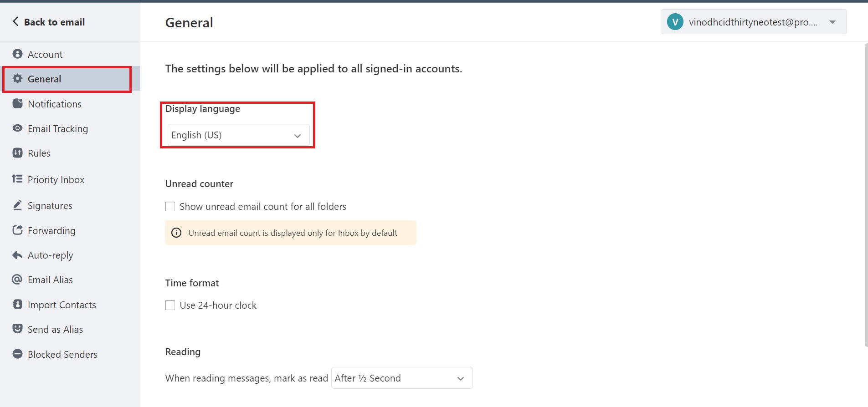The image size is (868, 407).
Task: Click the Signatures pen icon
Action: pos(17,205)
